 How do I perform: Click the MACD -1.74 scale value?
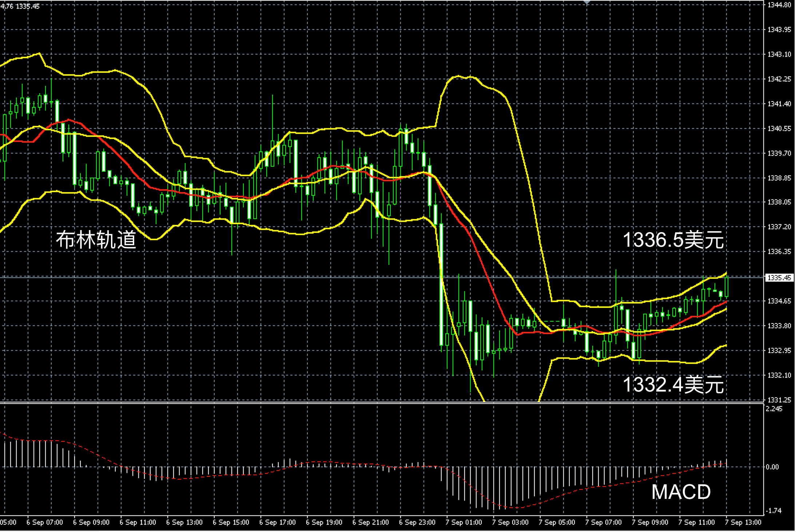coord(773,511)
